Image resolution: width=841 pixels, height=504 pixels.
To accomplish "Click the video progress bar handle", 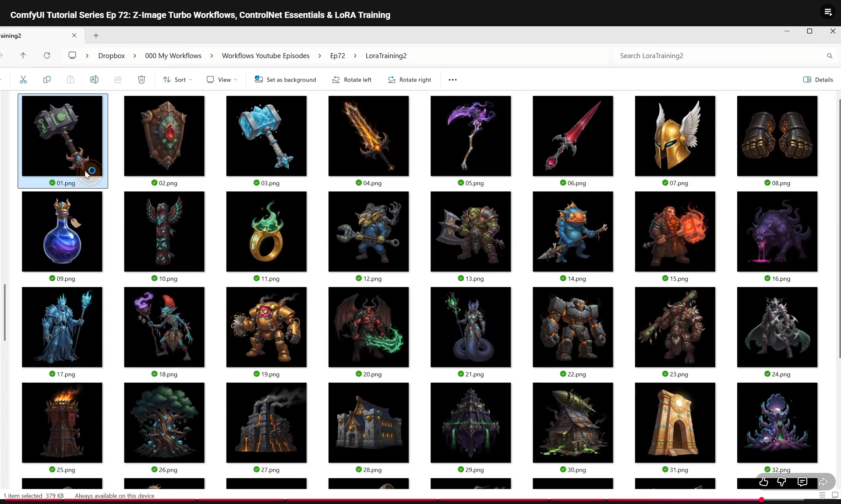I will coord(762,500).
